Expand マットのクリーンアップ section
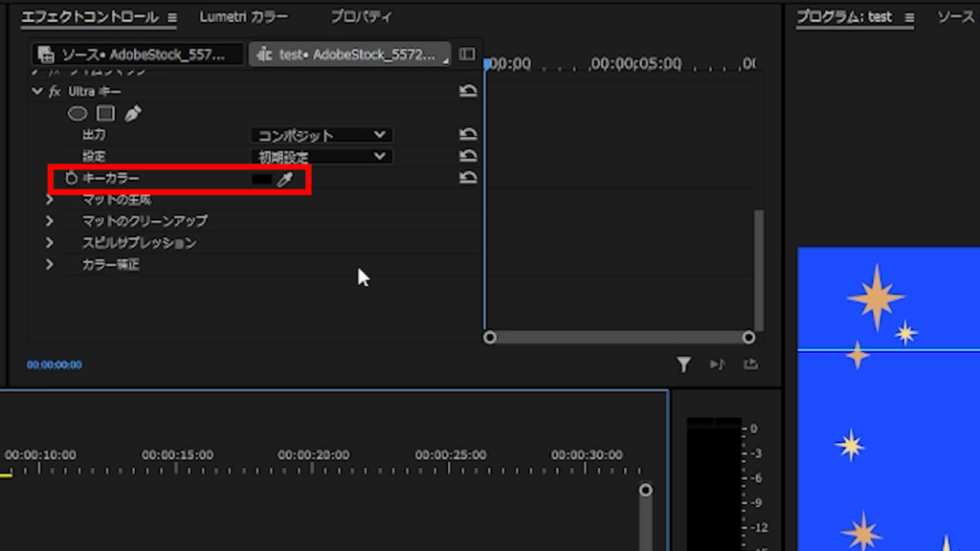980x551 pixels. (50, 221)
